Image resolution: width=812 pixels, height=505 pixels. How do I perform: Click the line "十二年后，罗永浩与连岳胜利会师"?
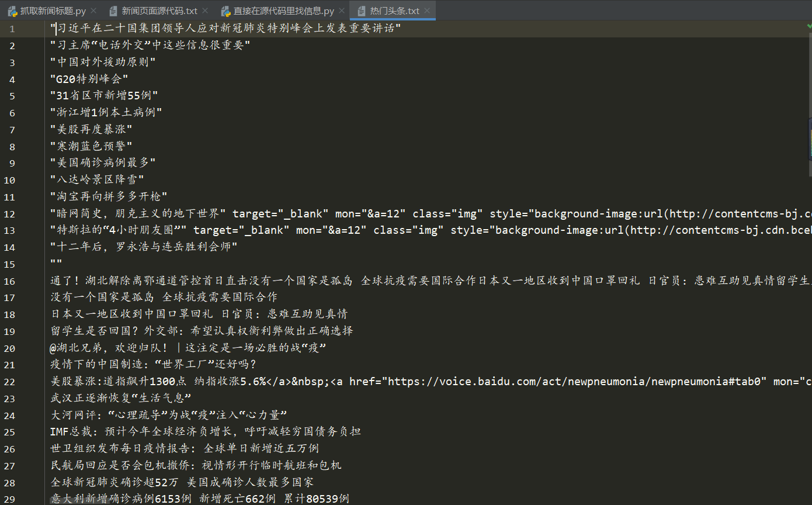coord(144,247)
